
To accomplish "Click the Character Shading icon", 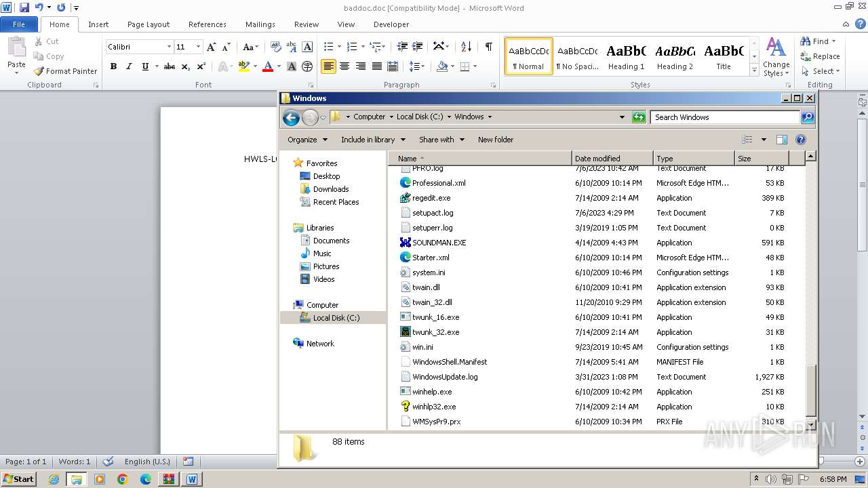I will point(292,66).
